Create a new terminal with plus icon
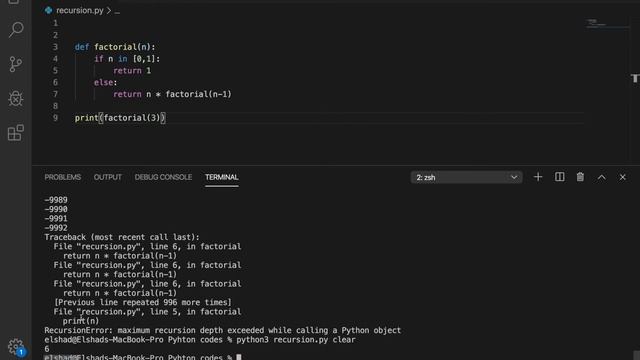 (538, 177)
